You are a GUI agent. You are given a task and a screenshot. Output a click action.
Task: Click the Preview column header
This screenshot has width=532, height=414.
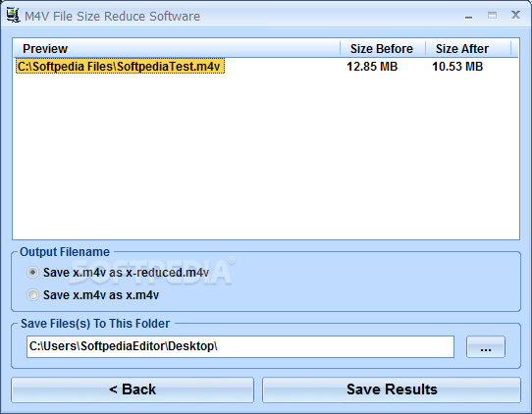pos(177,49)
